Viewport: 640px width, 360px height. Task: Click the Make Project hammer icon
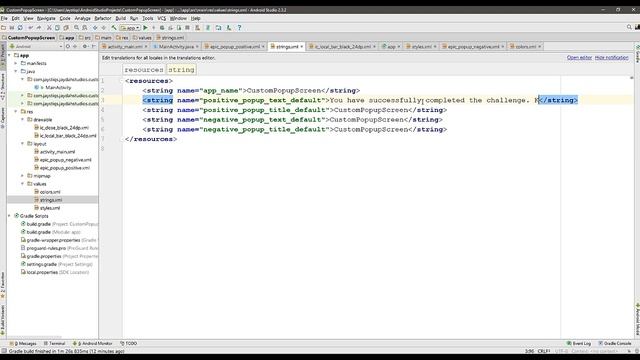coord(114,28)
